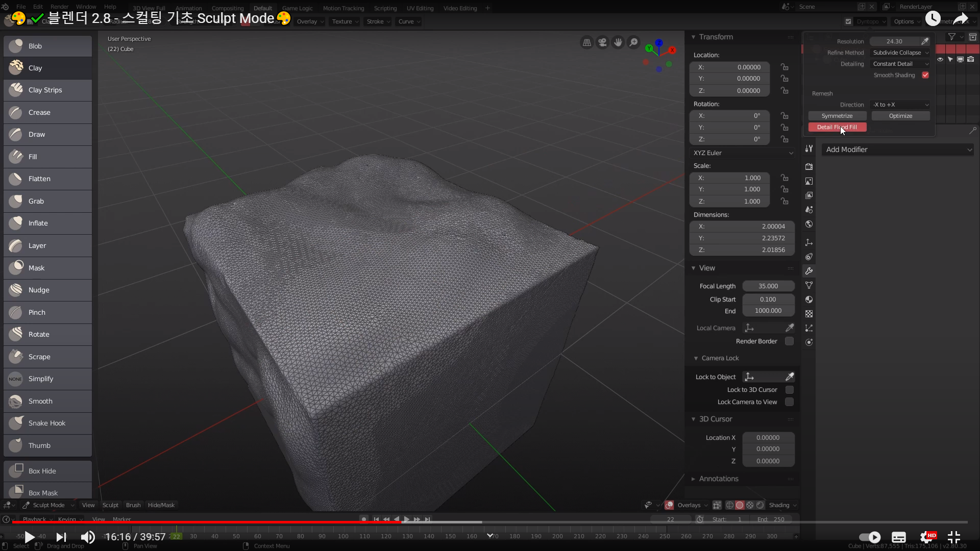Open the Hide/Mask menu

click(161, 505)
